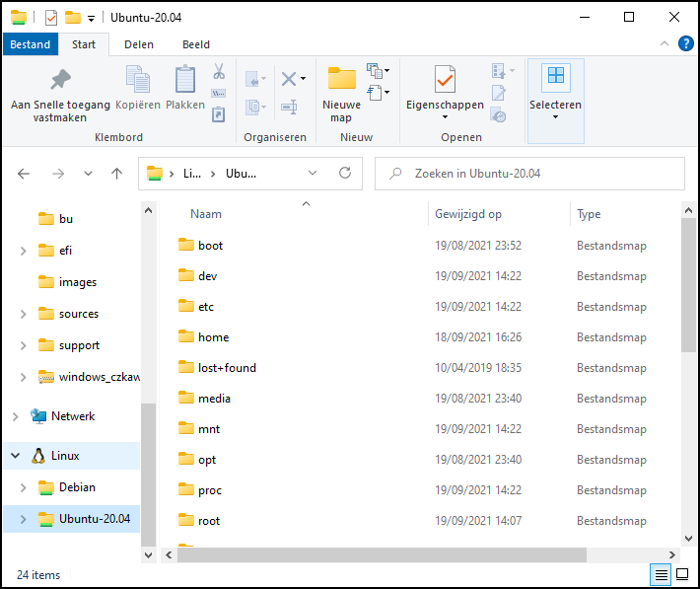Screen dimensions: 700x589
Task: Sort by the Type column header
Action: point(589,214)
